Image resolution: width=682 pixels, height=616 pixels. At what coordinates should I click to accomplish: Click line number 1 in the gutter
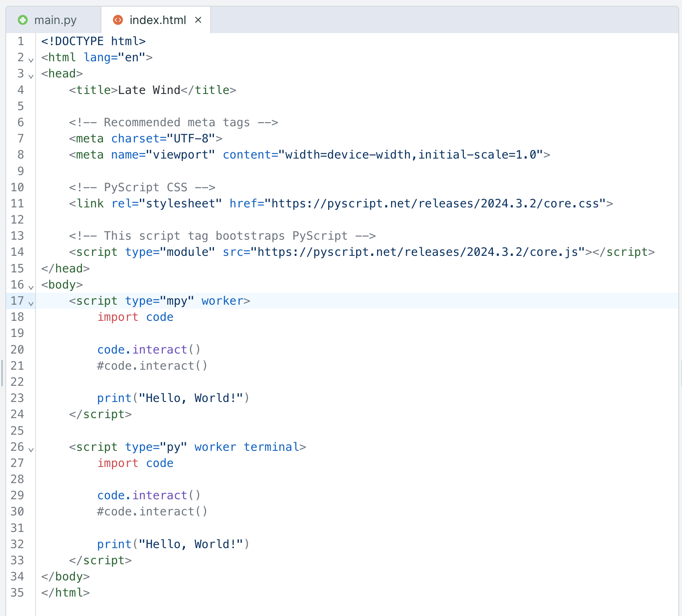click(x=21, y=41)
